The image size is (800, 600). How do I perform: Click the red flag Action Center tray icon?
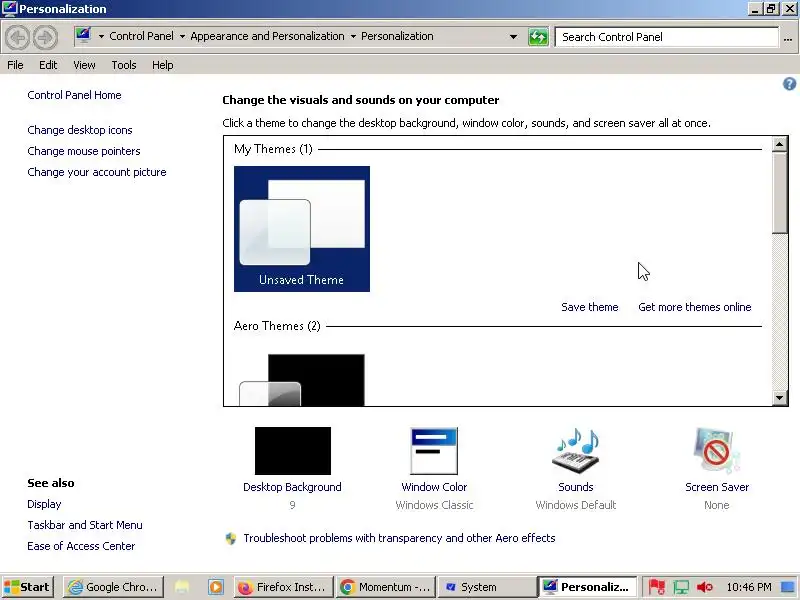[x=657, y=587]
